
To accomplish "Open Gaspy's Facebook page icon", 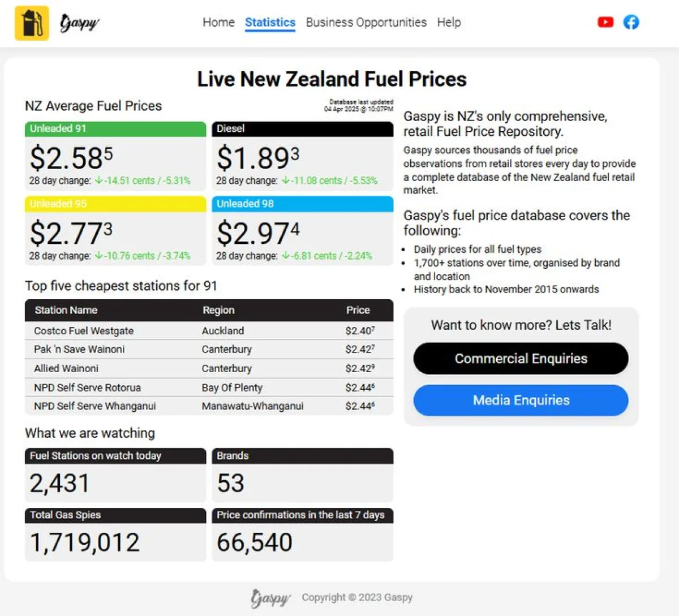I will point(631,22).
